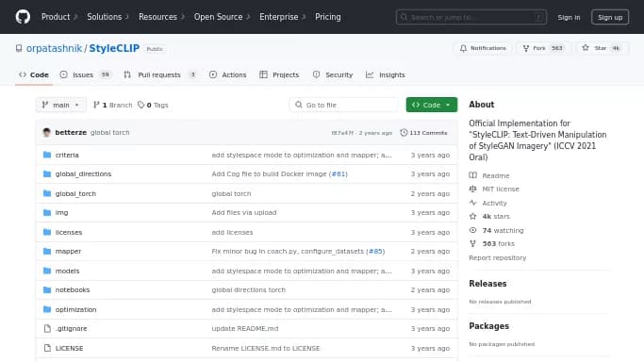Open the Actions tab
The height and width of the screenshot is (362, 644).
[x=228, y=74]
